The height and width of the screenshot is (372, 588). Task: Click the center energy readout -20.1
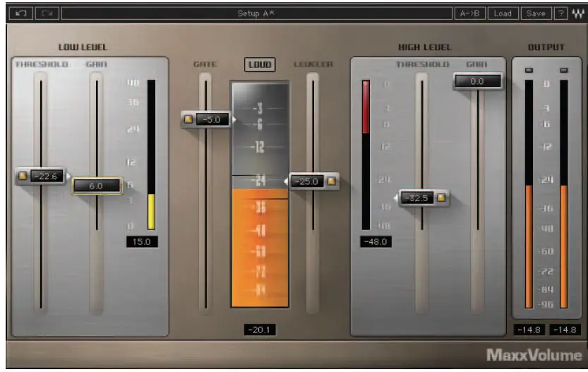coord(260,330)
